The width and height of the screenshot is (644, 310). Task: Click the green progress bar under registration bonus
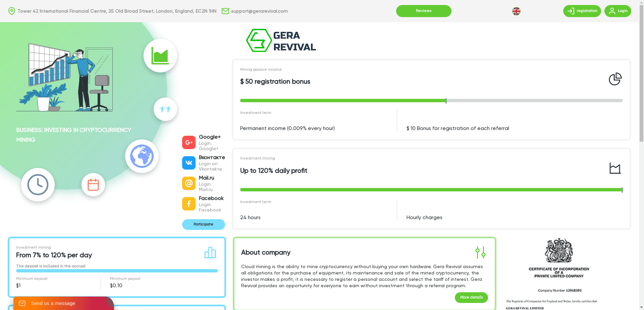click(342, 101)
